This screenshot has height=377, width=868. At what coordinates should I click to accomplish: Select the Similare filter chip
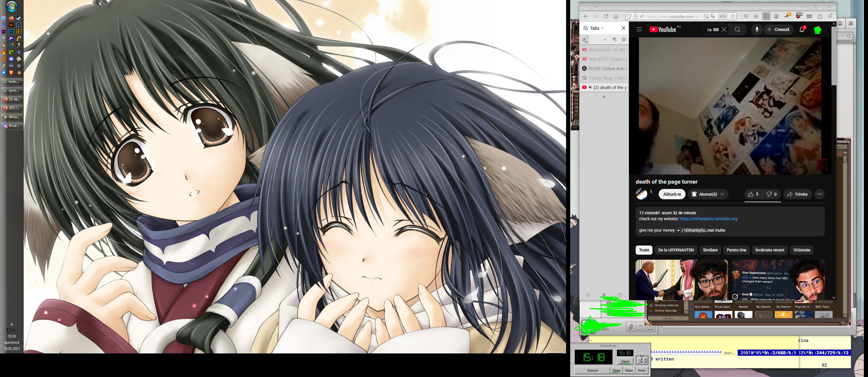710,250
